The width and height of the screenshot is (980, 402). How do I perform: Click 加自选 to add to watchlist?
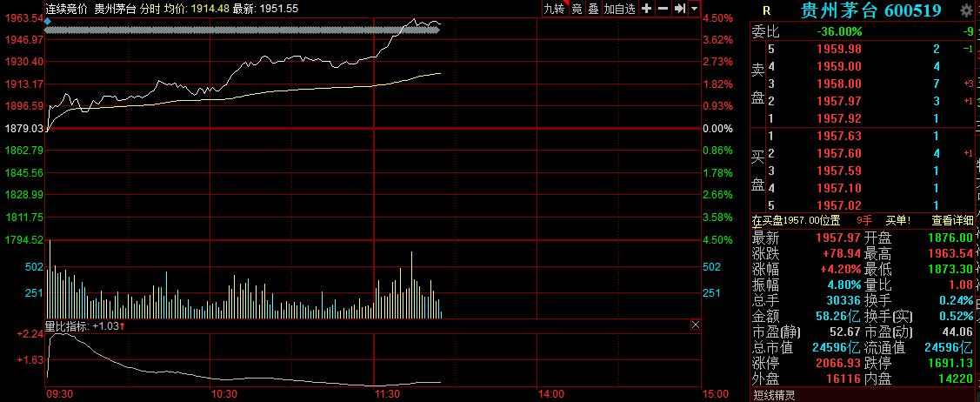click(x=619, y=9)
